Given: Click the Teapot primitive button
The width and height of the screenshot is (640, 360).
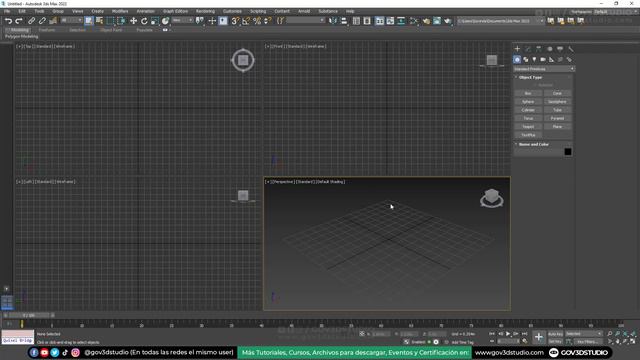Looking at the screenshot, I should coord(528,127).
